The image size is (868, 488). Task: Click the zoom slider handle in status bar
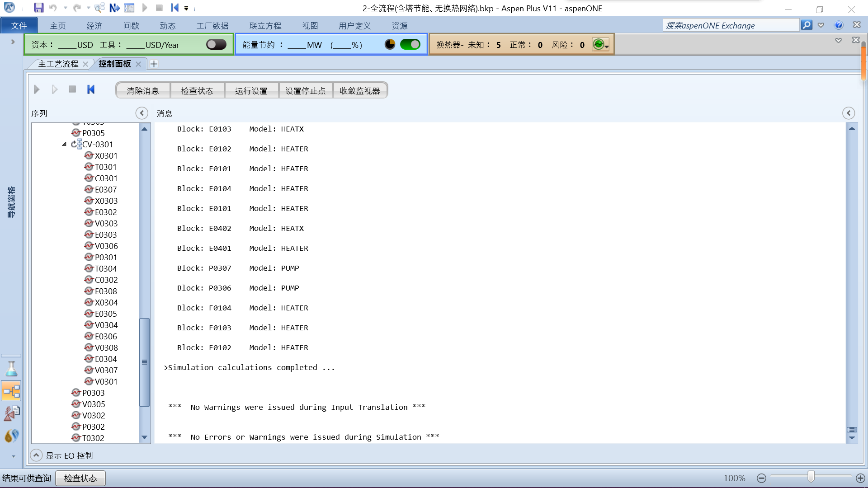811,477
